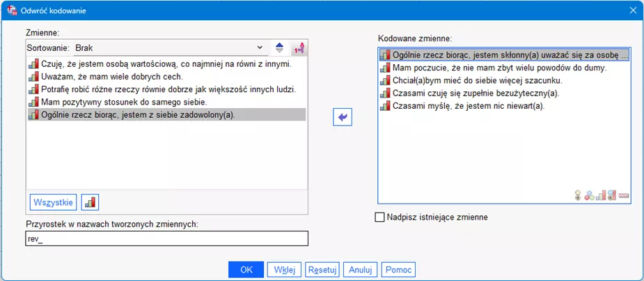Viewport: 644px width, 281px height.
Task: Click the Wklej button
Action: (x=285, y=270)
